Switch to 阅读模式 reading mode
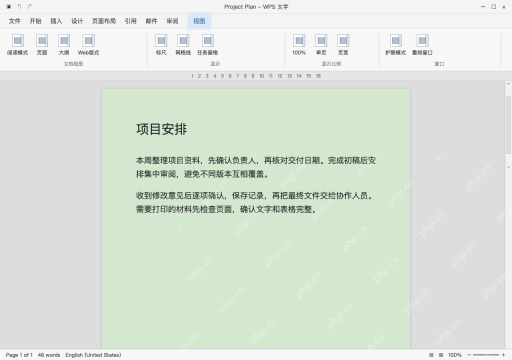This screenshot has width=512, height=360. 18,45
